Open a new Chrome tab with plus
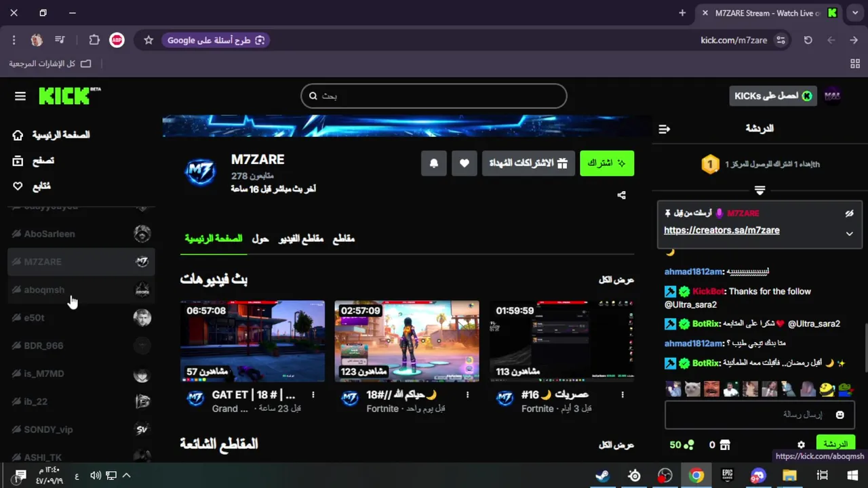 point(682,13)
